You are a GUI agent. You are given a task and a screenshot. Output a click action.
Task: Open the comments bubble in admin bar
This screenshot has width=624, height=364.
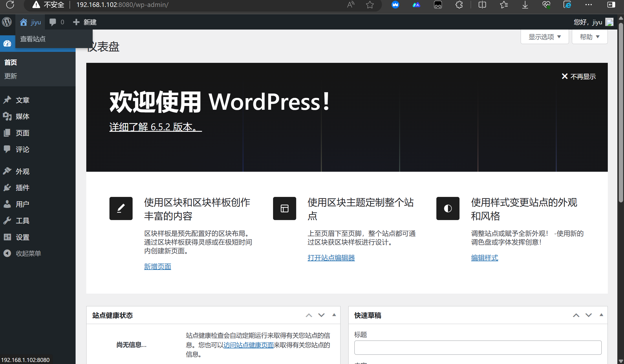pos(53,22)
